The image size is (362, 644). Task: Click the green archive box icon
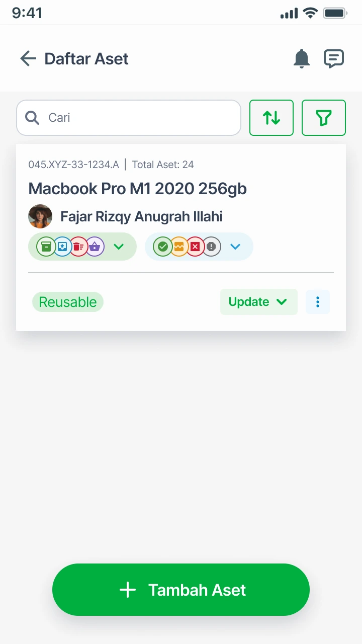click(x=46, y=247)
